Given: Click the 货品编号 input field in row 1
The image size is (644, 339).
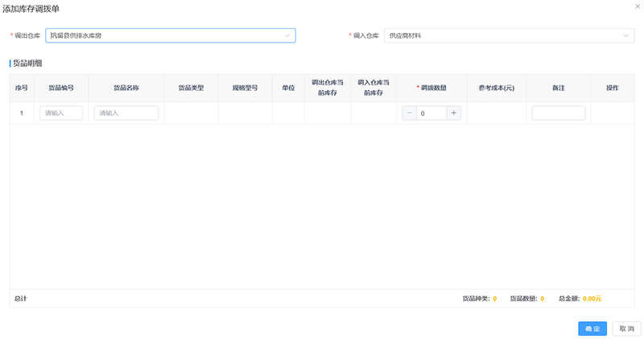Looking at the screenshot, I should 61,113.
